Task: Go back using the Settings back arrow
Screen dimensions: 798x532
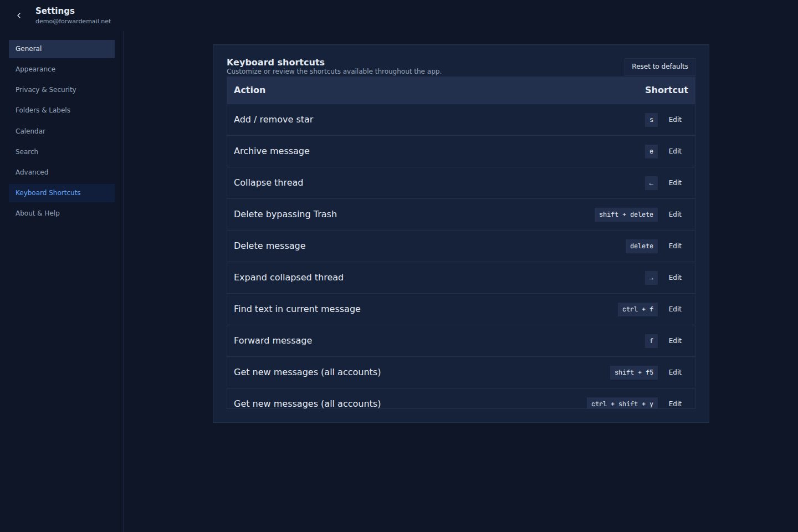Action: [19, 16]
